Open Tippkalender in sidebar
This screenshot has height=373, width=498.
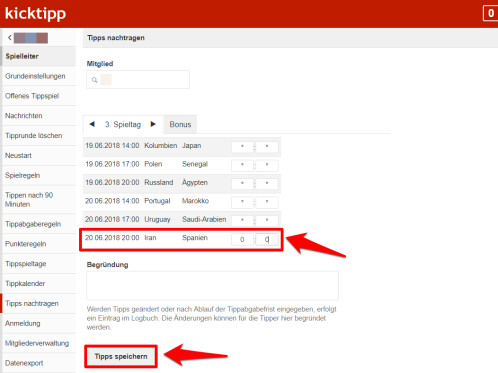coord(38,284)
